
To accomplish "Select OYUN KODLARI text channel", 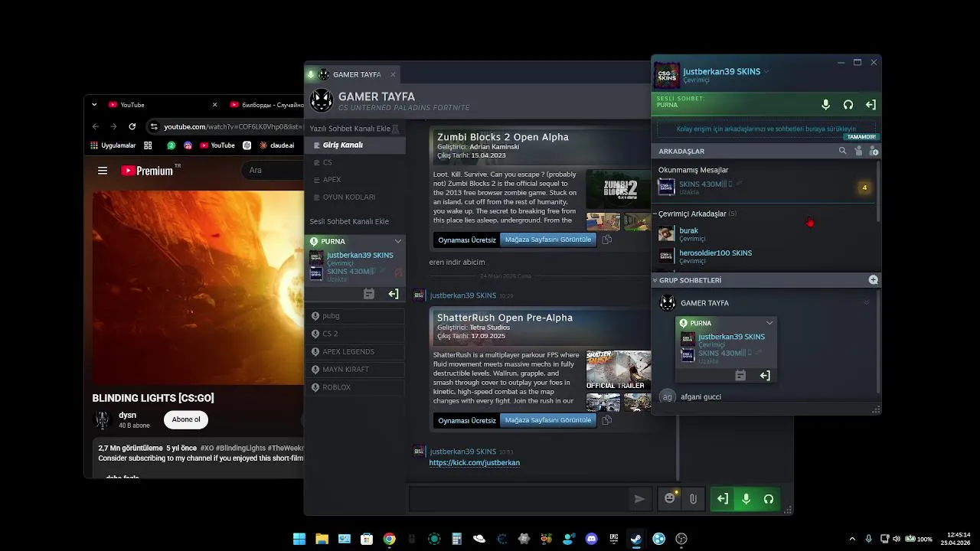I will (x=356, y=197).
